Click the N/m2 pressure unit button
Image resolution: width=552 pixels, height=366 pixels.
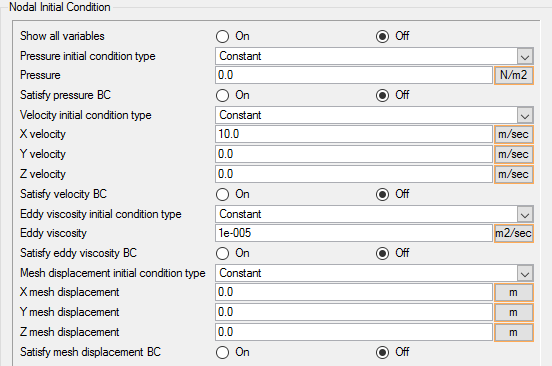514,75
